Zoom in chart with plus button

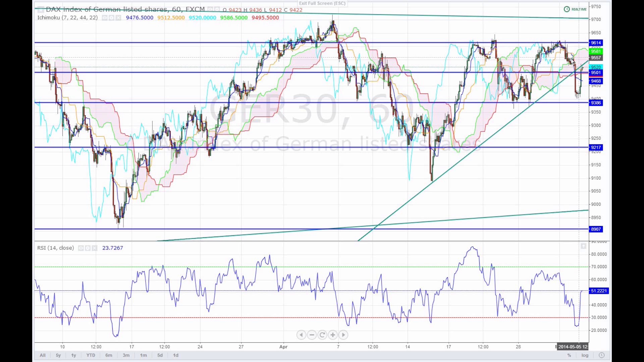[x=333, y=335]
